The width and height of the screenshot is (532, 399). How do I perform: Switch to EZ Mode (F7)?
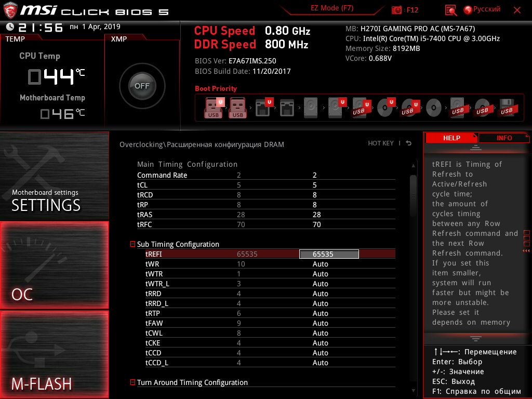(x=332, y=8)
